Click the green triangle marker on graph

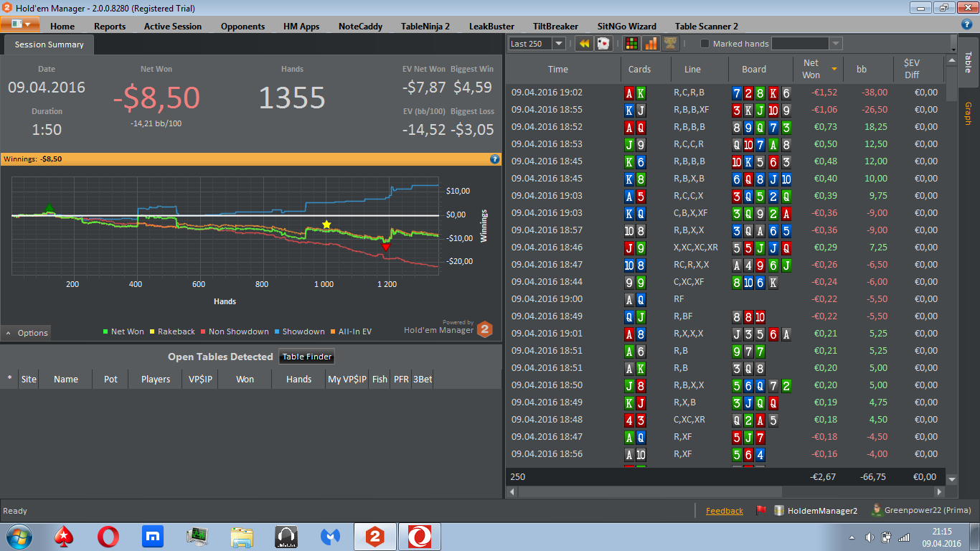pos(49,208)
